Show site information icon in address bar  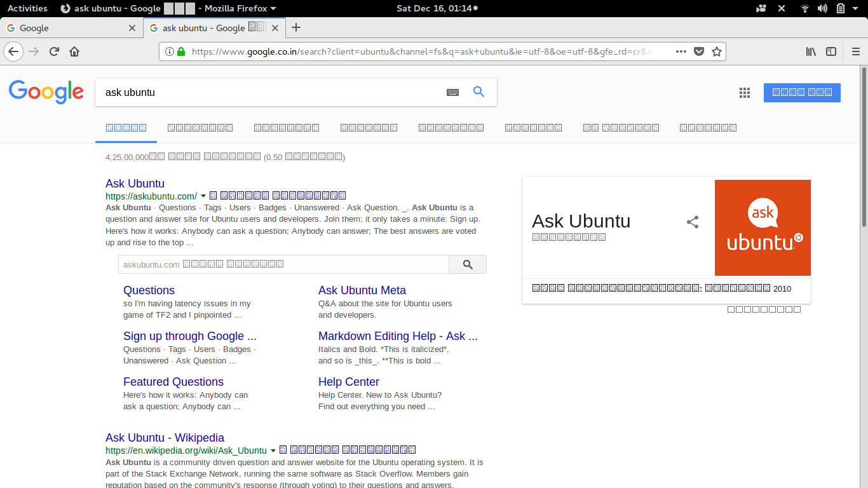169,51
